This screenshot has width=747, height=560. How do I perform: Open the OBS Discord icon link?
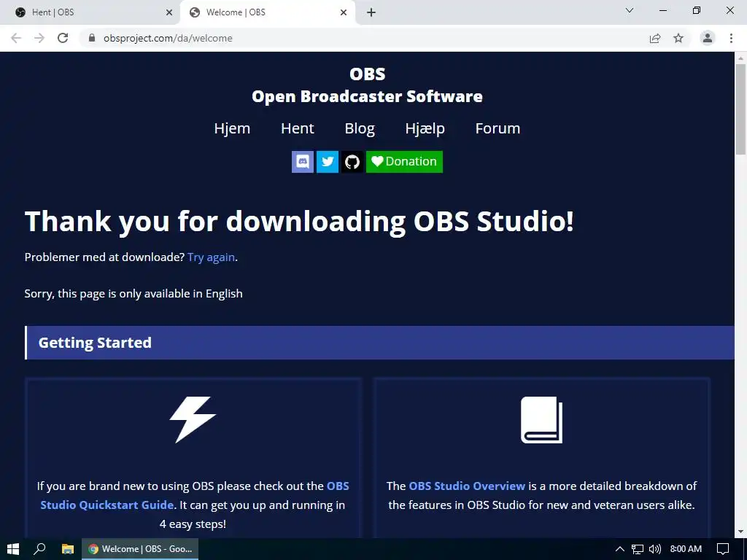[x=303, y=162]
